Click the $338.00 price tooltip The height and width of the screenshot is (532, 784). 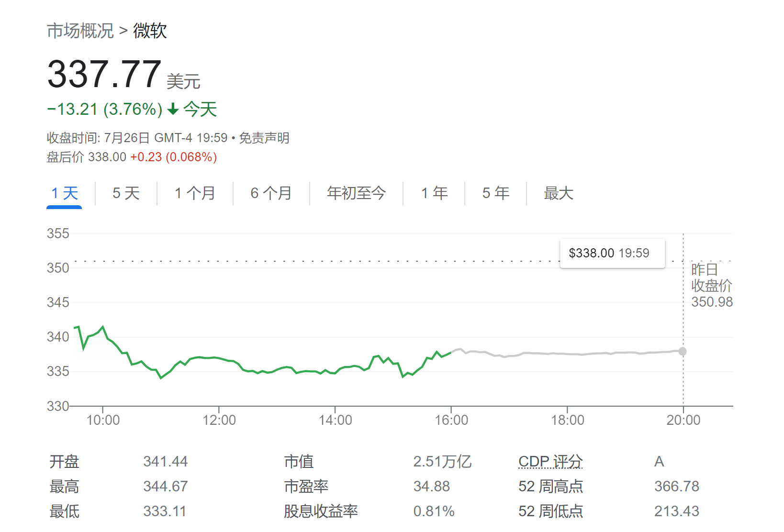pyautogui.click(x=612, y=253)
